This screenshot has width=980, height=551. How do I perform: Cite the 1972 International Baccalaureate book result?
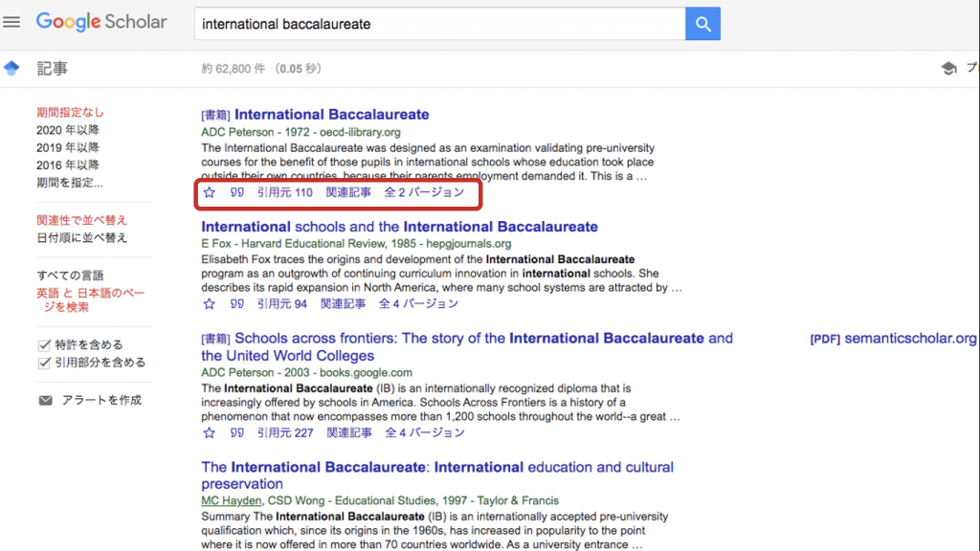tap(237, 192)
